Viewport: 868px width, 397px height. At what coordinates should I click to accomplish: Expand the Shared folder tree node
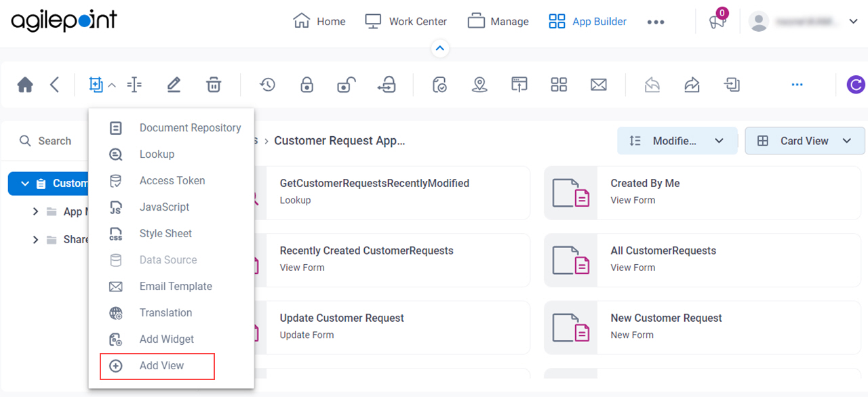pyautogui.click(x=35, y=239)
